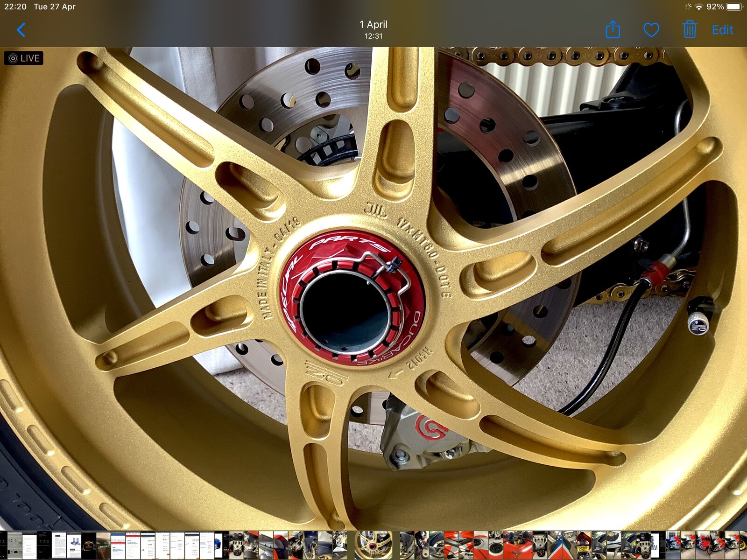Open the LIVE photo effects badge

click(x=24, y=58)
